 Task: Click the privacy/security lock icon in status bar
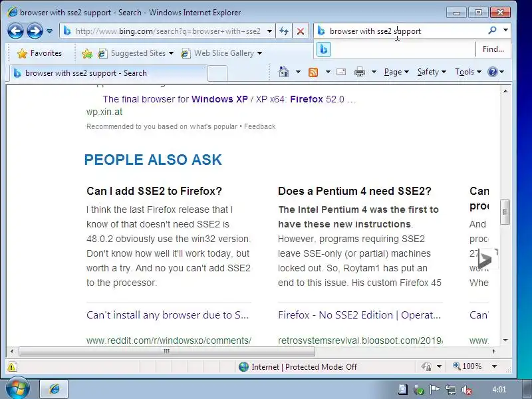click(426, 367)
